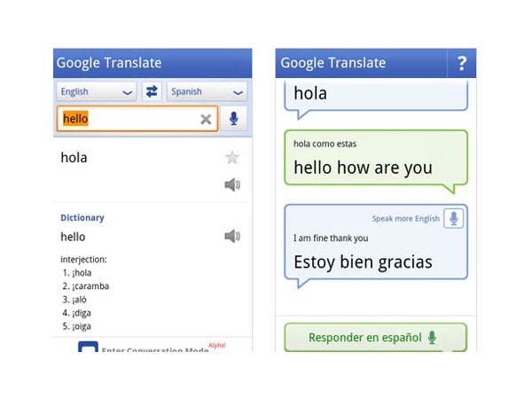Play audio for dictionary word hello
This screenshot has height=399, width=532.
(x=232, y=236)
